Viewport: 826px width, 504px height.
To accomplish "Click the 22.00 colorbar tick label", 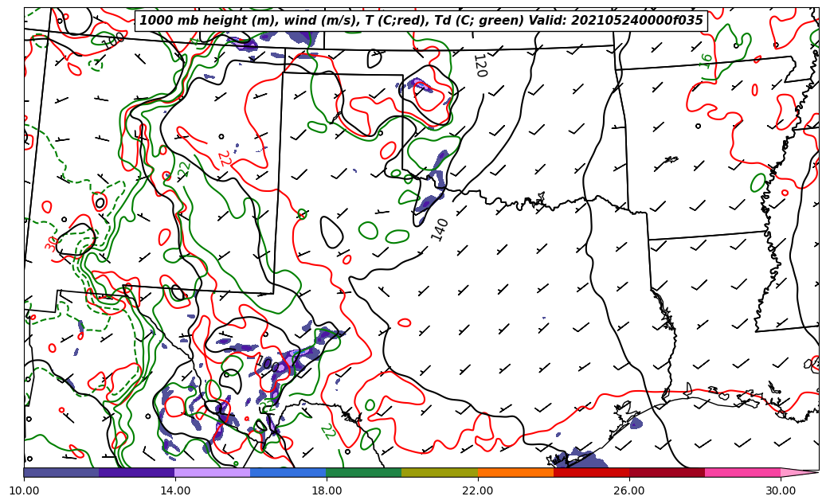I will pos(477,490).
